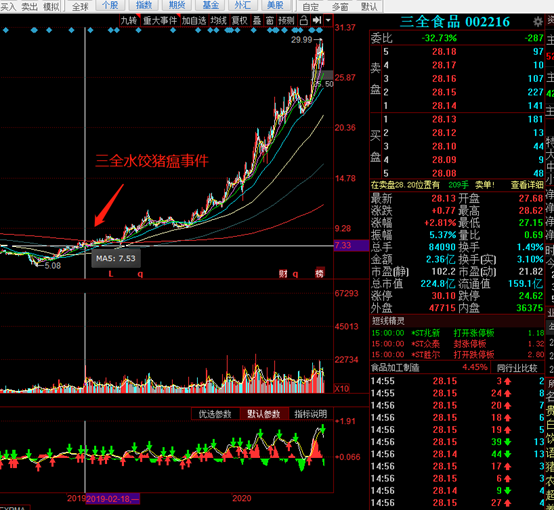Click the 2019-02-18 date marker on timeline
The width and height of the screenshot is (554, 510).
point(113,499)
